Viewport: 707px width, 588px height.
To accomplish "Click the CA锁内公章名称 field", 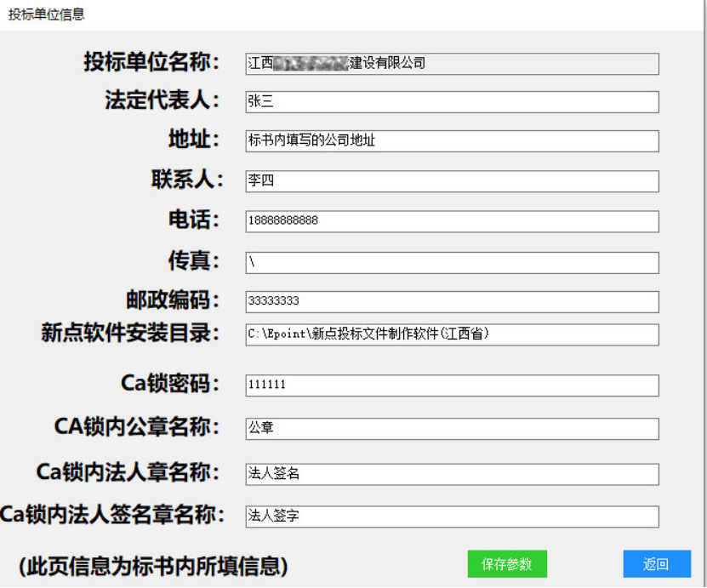I will 451,429.
